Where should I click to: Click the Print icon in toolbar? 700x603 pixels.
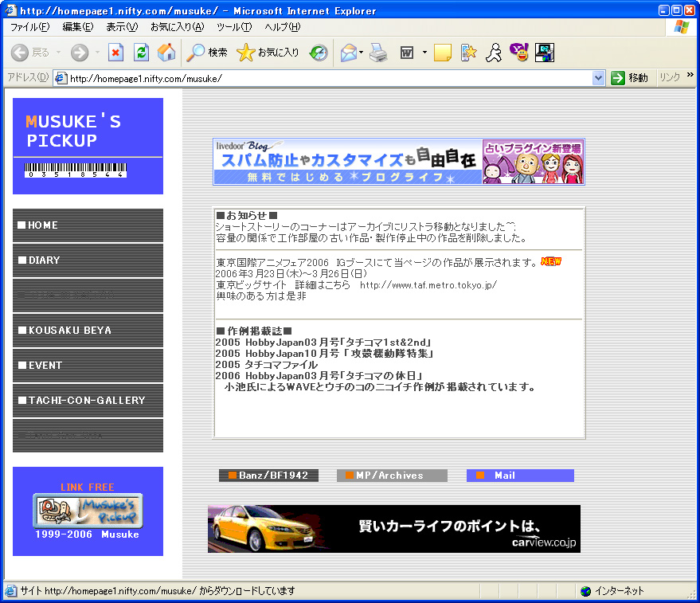(x=378, y=53)
